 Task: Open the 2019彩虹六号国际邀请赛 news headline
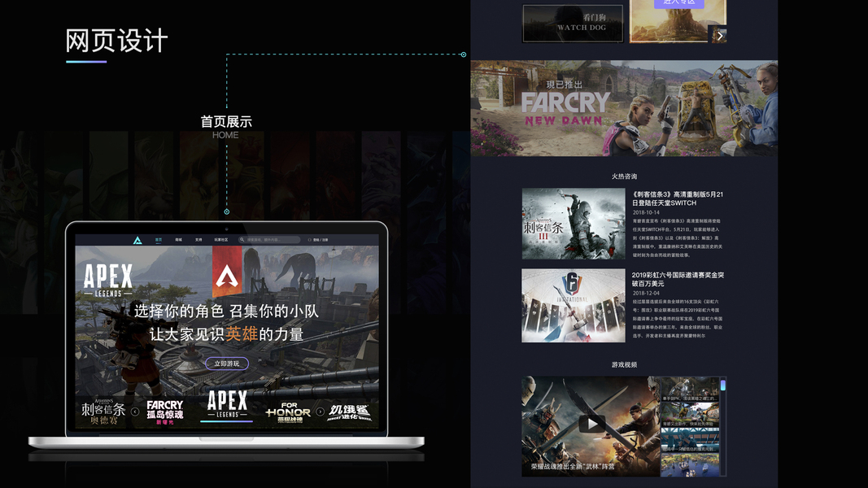[678, 280]
